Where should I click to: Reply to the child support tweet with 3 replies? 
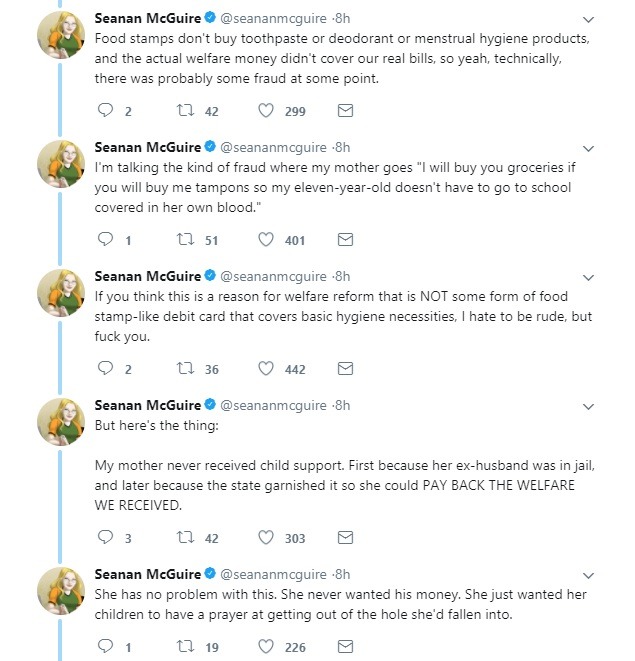[105, 537]
